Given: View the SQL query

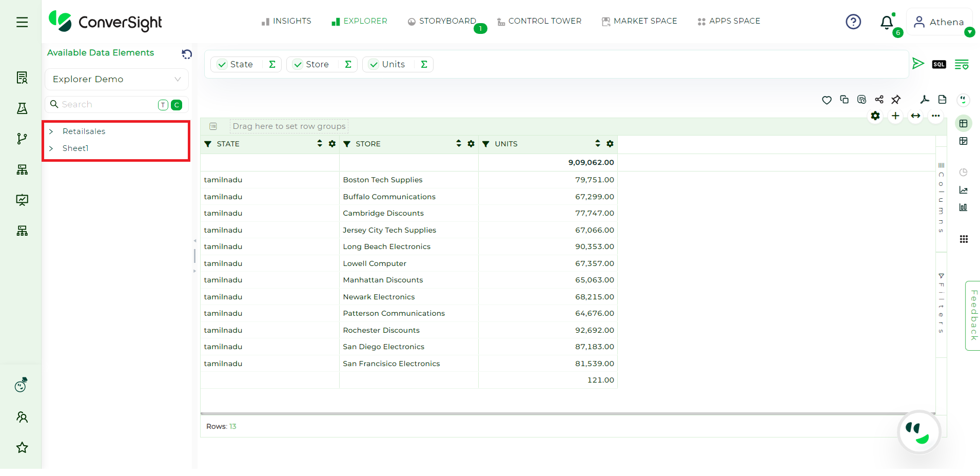Looking at the screenshot, I should click(939, 64).
